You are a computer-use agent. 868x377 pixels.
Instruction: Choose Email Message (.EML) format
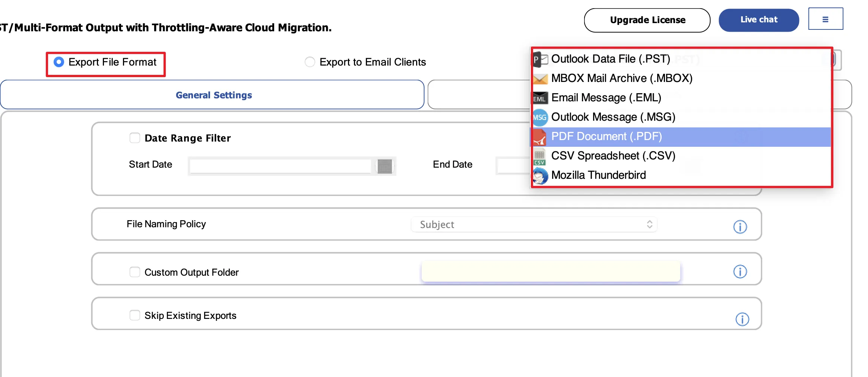pos(682,98)
